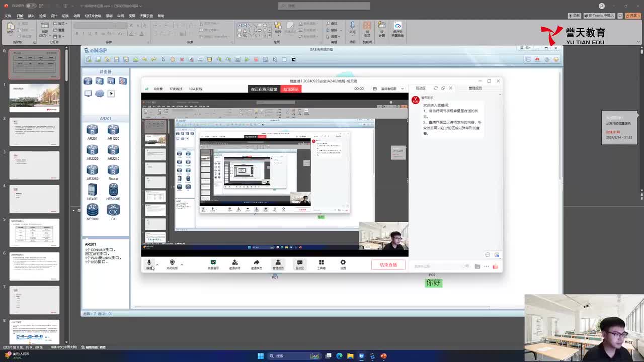Screen dimensions: 644x362
Task: Open the 动画 ribbon tab
Action: (76, 16)
